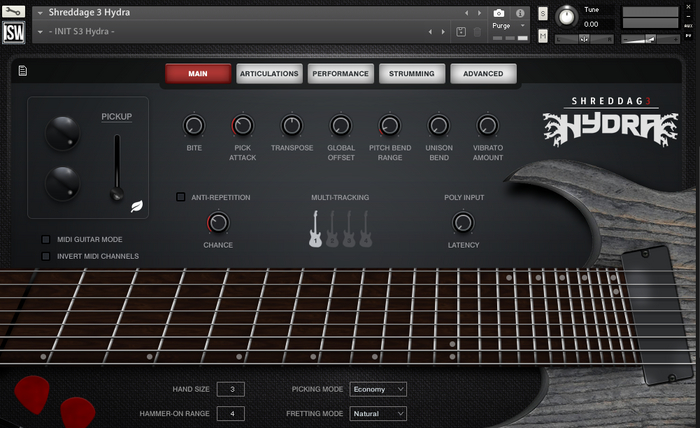Viewport: 700px width, 428px height.
Task: Select multi-tracking guitar 2
Action: tap(332, 229)
